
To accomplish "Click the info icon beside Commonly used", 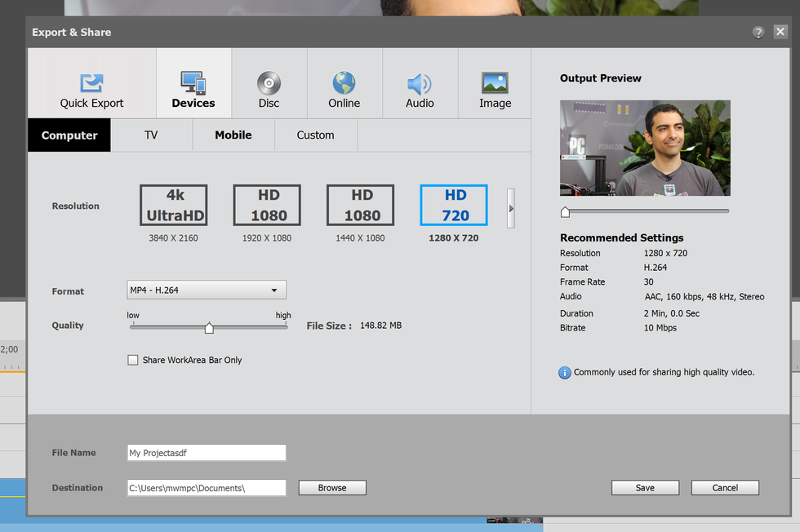I will tap(565, 372).
